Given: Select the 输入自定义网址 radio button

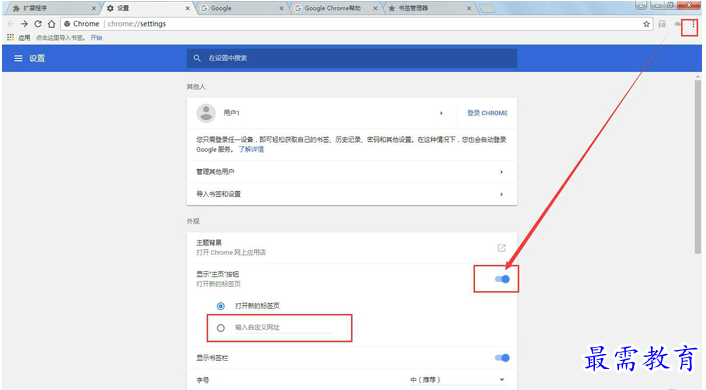Looking at the screenshot, I should click(x=221, y=328).
